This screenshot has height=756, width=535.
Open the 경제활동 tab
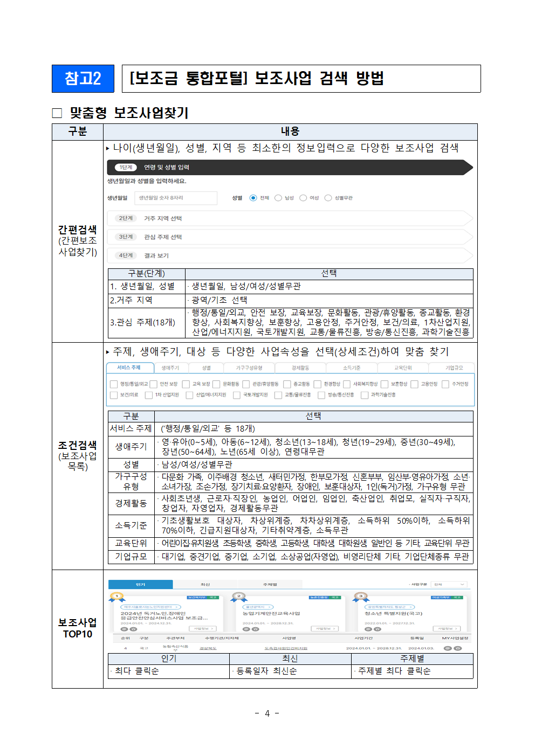point(300,367)
